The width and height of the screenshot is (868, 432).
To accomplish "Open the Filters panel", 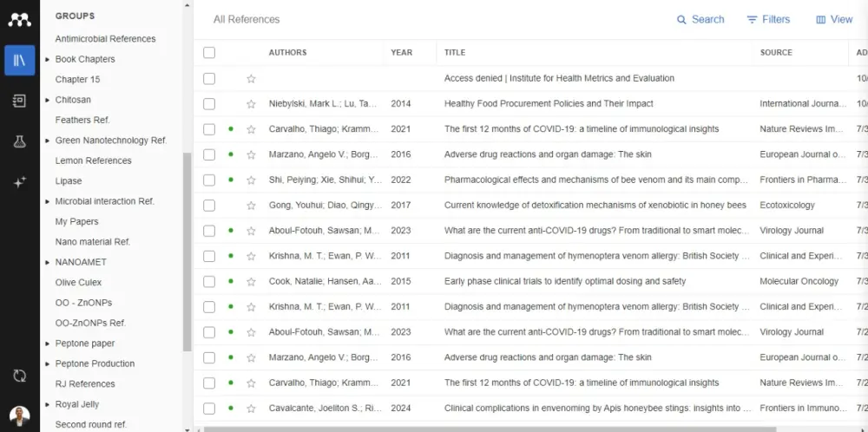I will pyautogui.click(x=768, y=19).
